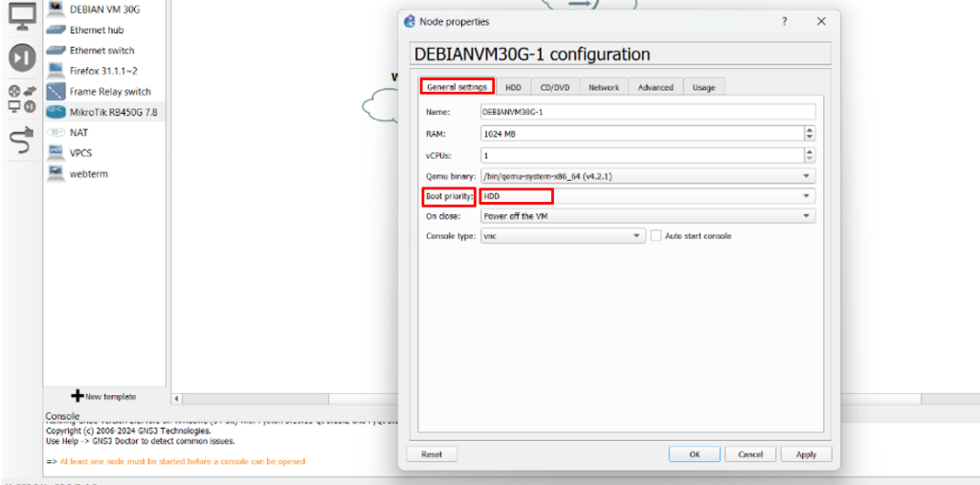Select the add a link cable icon
The image size is (980, 485).
point(22,142)
